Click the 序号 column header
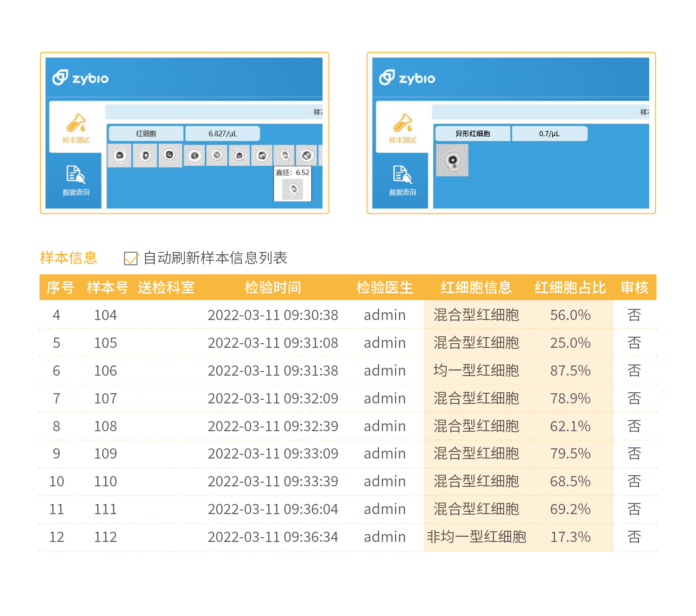 [x=60, y=288]
